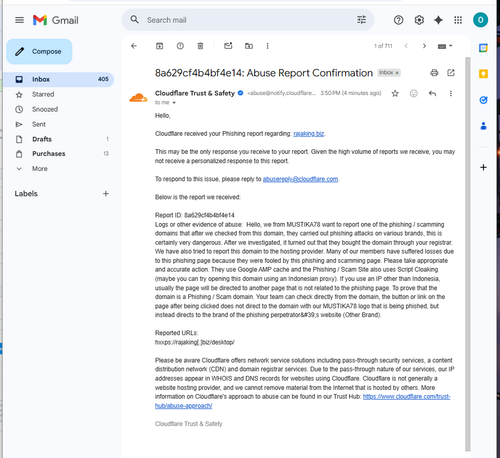Reply to the message
Screen dimensions: 500x458
tap(432, 94)
